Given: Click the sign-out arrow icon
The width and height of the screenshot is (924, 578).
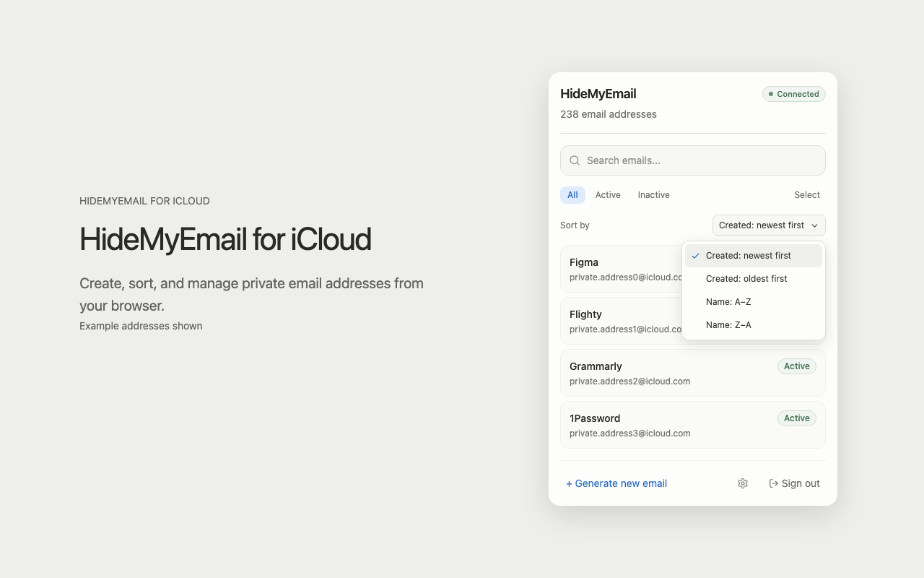Looking at the screenshot, I should 774,483.
